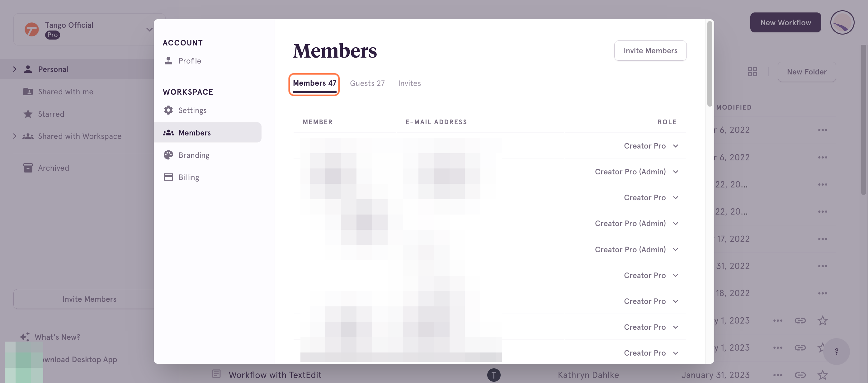This screenshot has width=868, height=383.
Task: Open more options for Workflow with TextEdit
Action: click(777, 375)
